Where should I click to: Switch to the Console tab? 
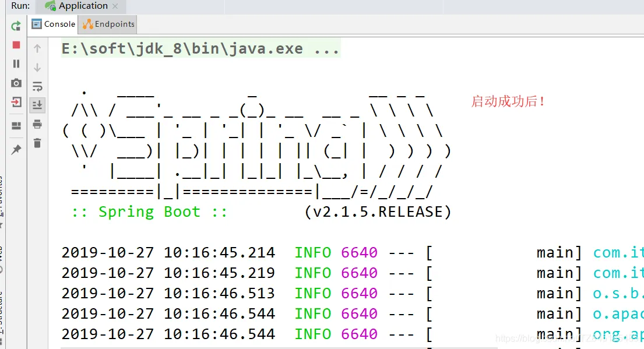coord(54,24)
